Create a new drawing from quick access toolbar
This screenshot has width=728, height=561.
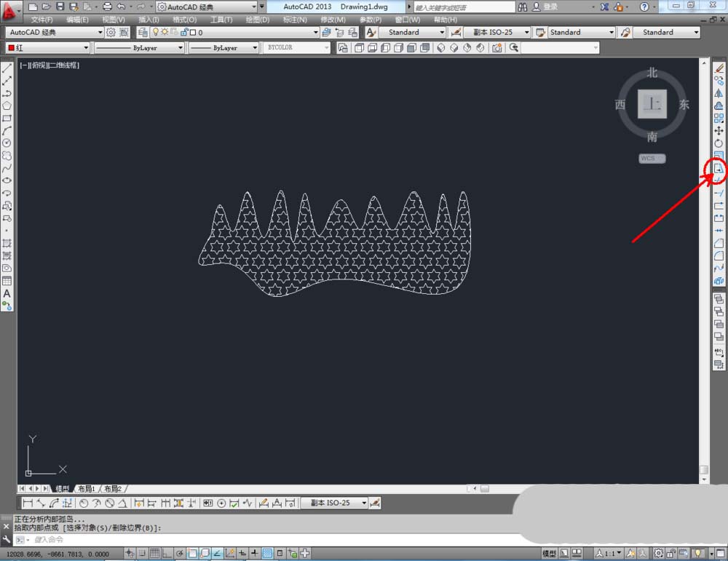33,7
